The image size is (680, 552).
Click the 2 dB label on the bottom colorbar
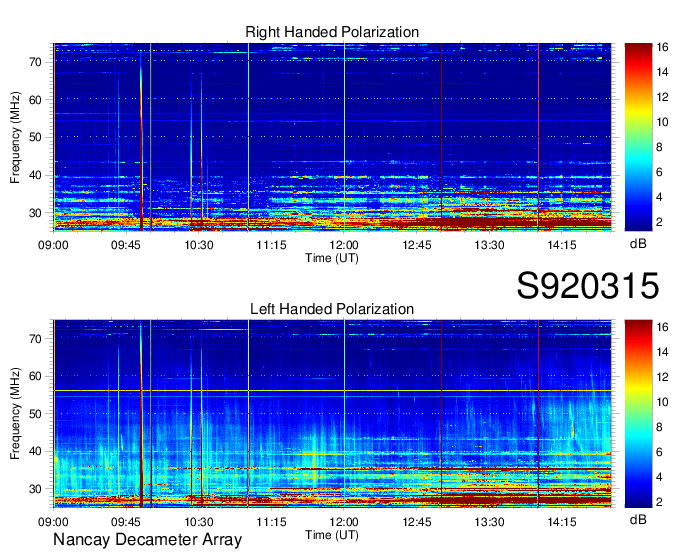click(x=660, y=503)
